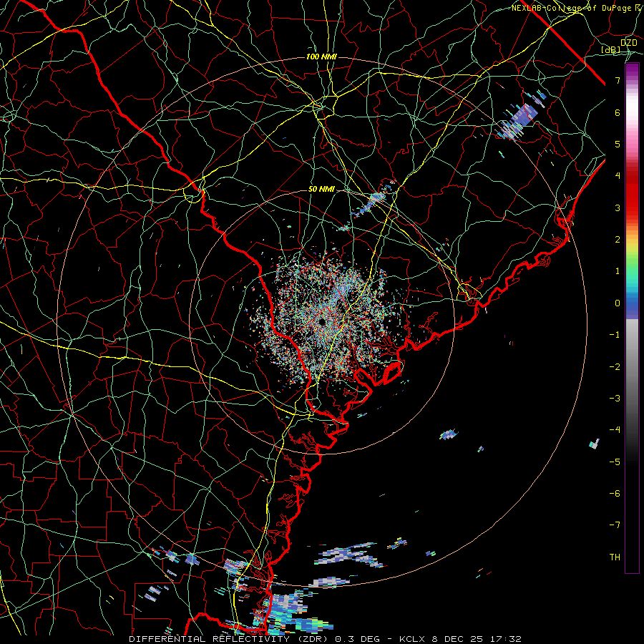Click the DZD product label above the color scale
This screenshot has width=644, height=644.
click(x=628, y=43)
